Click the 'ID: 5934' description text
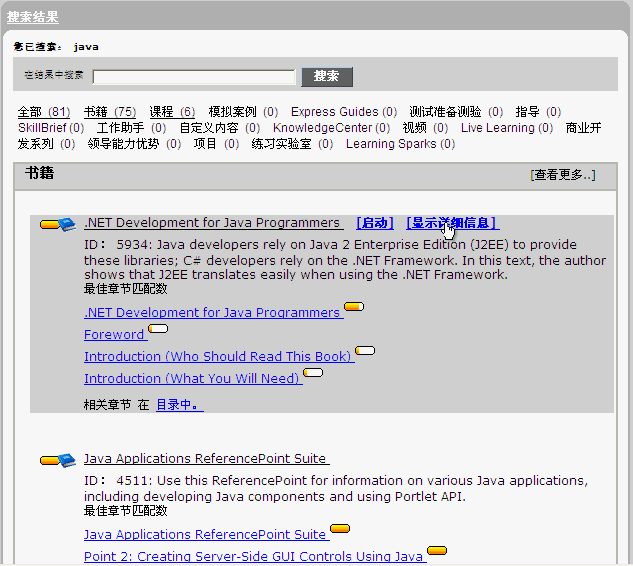The image size is (633, 566). [345, 260]
